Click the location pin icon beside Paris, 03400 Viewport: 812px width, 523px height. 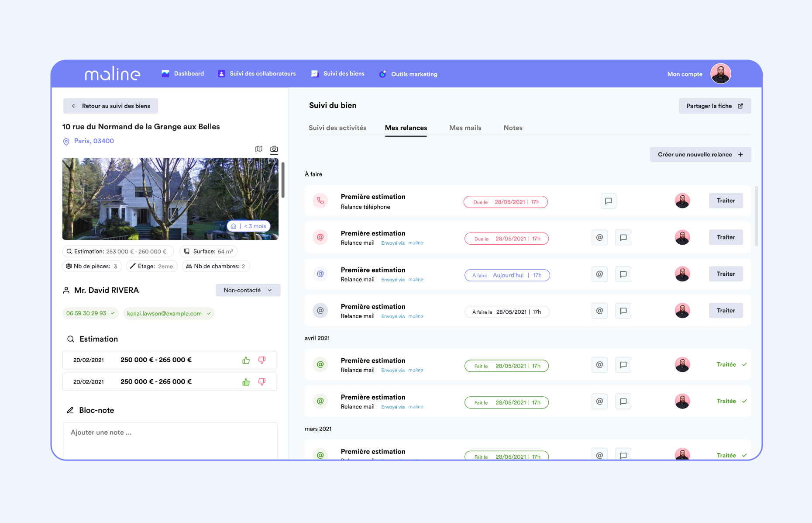[66, 142]
